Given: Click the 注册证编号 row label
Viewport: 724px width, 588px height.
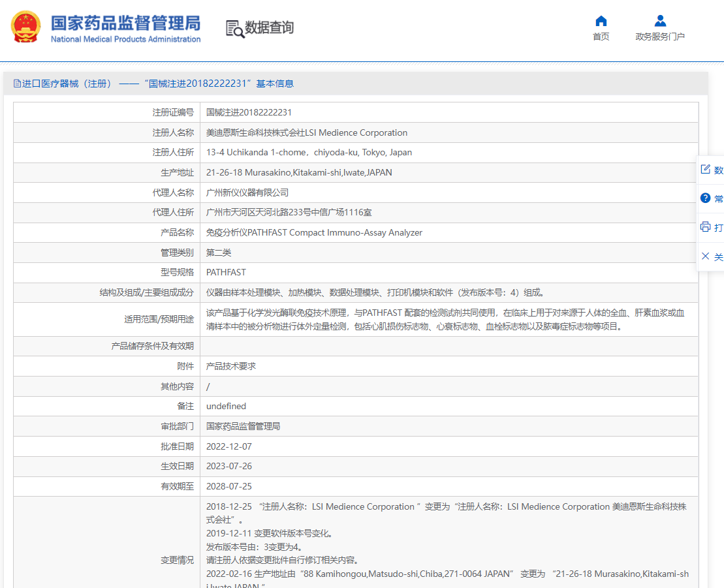Looking at the screenshot, I should pyautogui.click(x=173, y=113).
